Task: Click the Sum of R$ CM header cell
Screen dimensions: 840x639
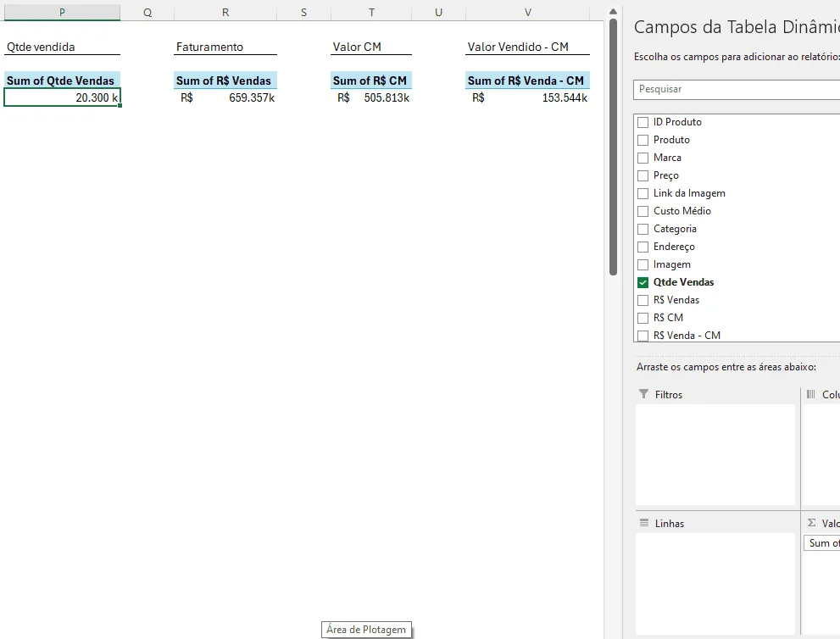Action: pos(370,81)
